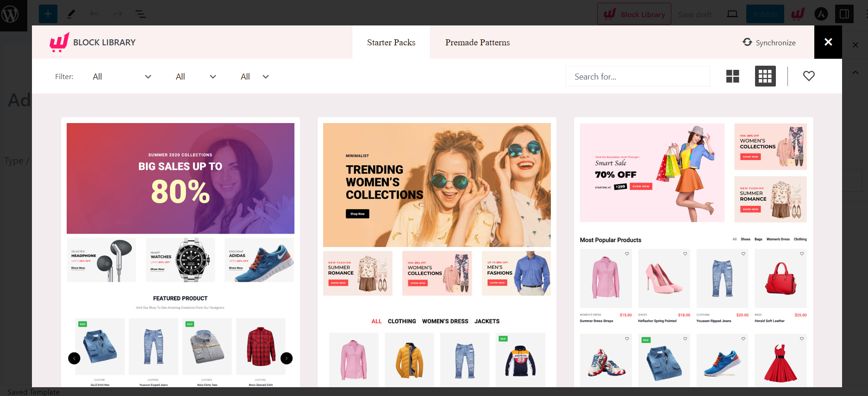Click Shop Now on the 70% OFF banner
Viewport: 868px width, 396px height.
pos(641,186)
